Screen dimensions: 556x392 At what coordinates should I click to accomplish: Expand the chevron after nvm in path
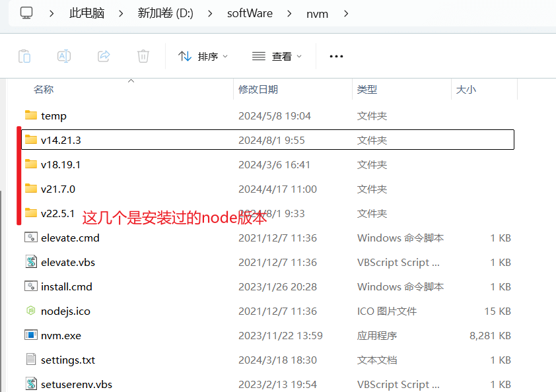(347, 13)
